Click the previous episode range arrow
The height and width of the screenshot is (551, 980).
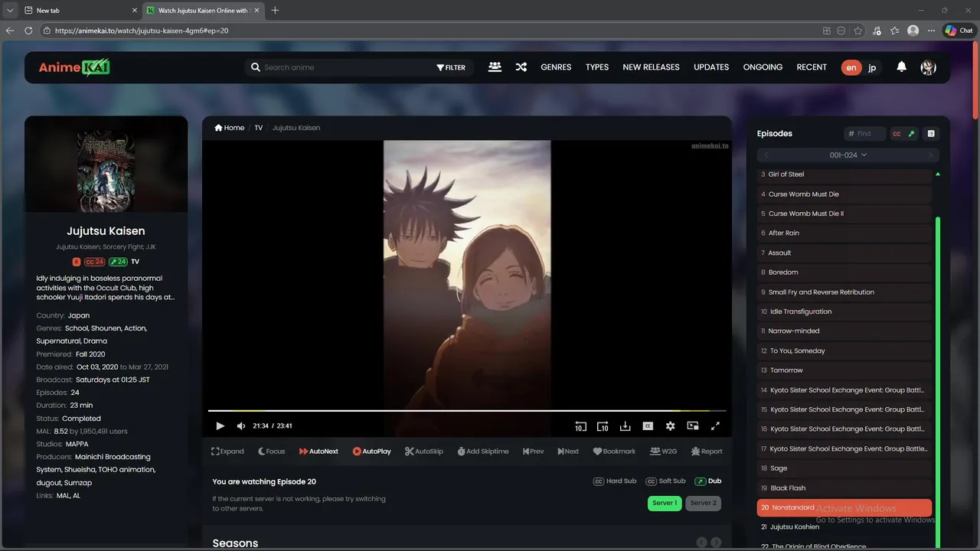click(x=766, y=155)
